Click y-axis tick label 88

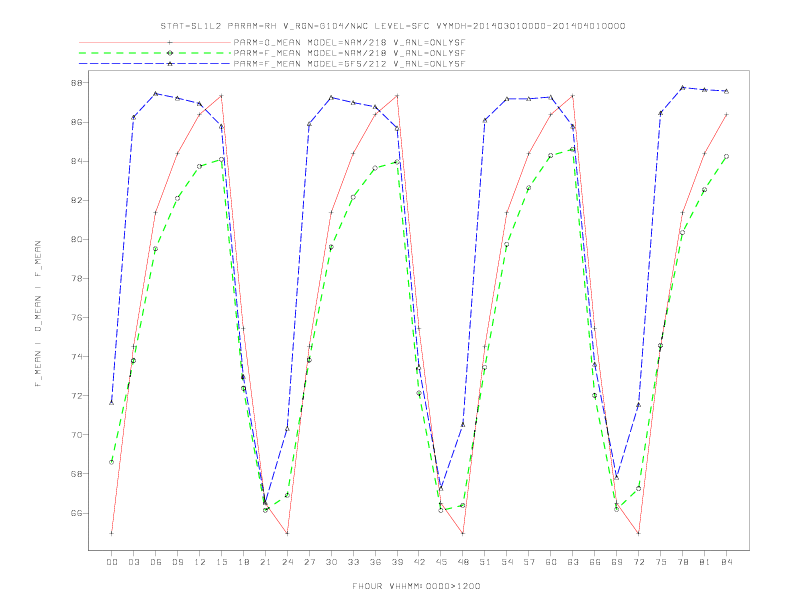pos(76,83)
